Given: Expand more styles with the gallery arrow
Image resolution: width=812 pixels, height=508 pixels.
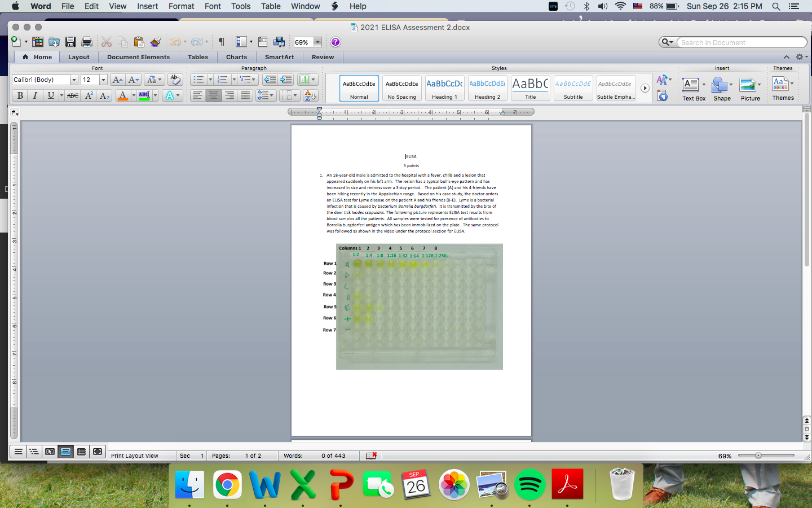Looking at the screenshot, I should pos(645,88).
